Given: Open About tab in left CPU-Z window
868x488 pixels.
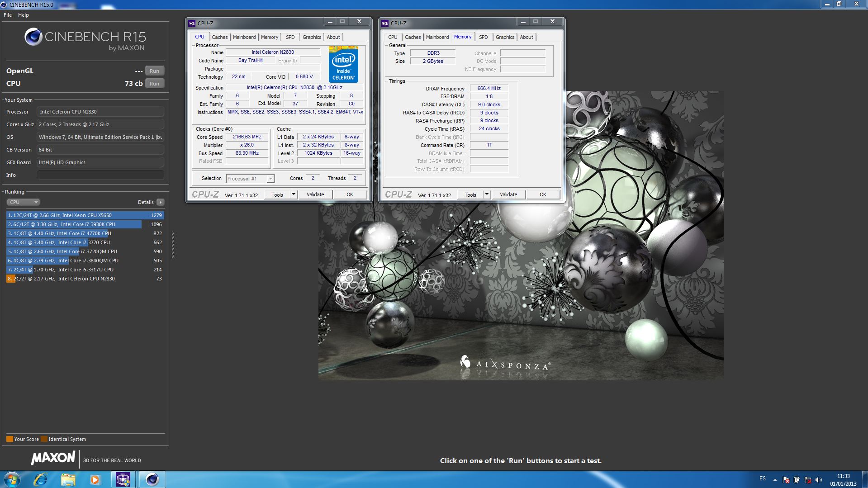Looking at the screenshot, I should pyautogui.click(x=333, y=37).
